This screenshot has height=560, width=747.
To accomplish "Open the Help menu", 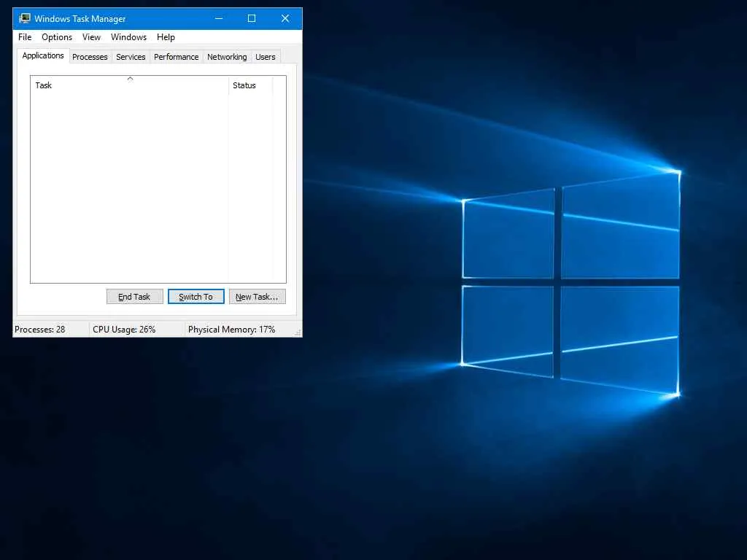I will 166,37.
